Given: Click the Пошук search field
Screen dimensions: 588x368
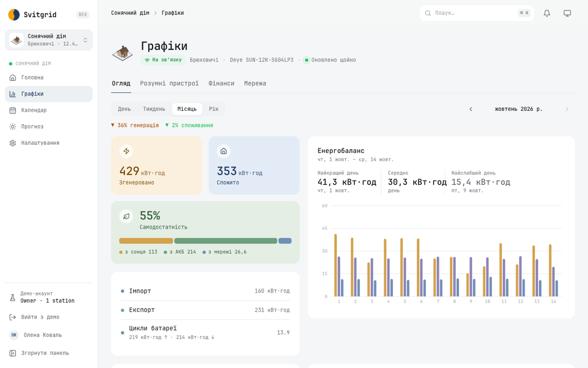Looking at the screenshot, I should (x=477, y=13).
